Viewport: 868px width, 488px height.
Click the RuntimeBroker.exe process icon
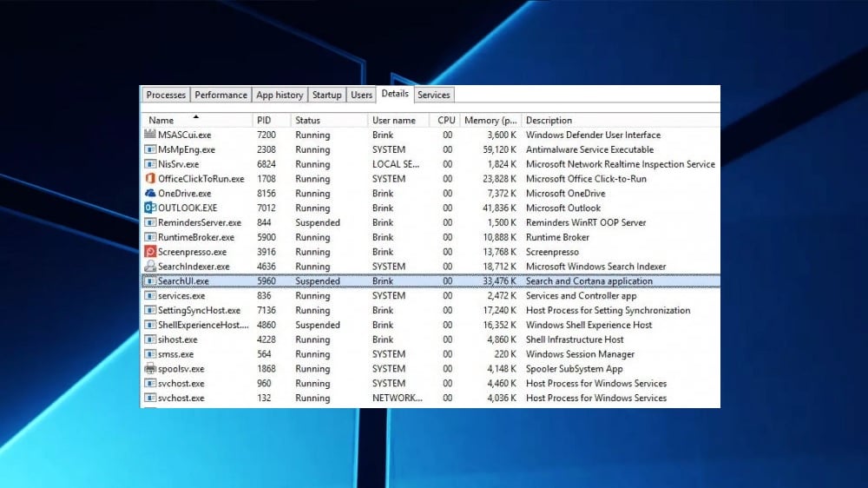click(x=150, y=237)
